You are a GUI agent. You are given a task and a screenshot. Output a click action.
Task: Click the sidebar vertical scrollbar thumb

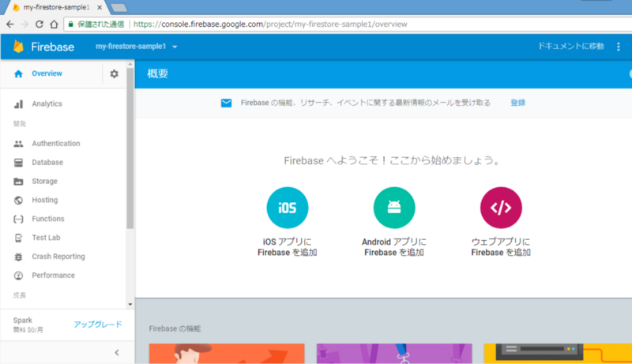[130, 148]
